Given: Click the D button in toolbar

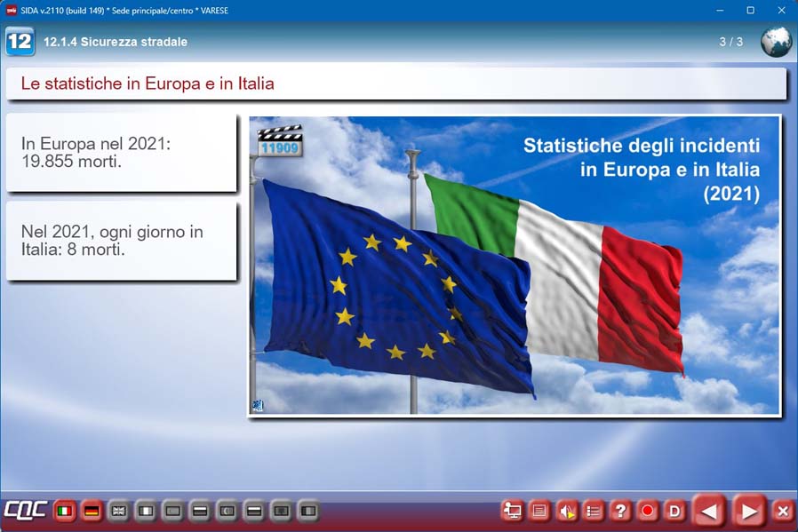Looking at the screenshot, I should coord(674,511).
